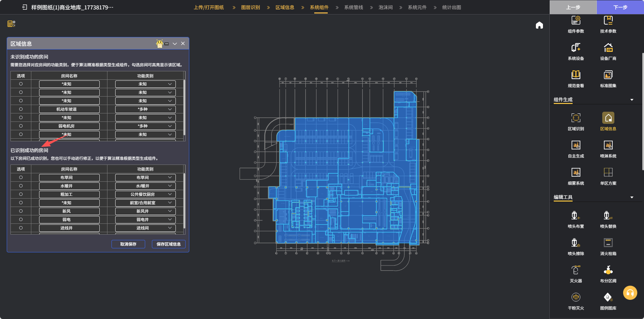Select radio button for 机动车坡道 row
This screenshot has width=644, height=319.
[21, 109]
